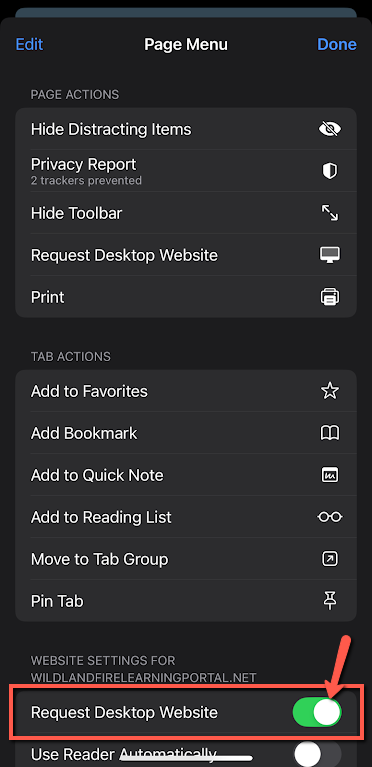Image resolution: width=372 pixels, height=767 pixels.
Task: Tap the Move to Tab Group arrow icon
Action: coord(330,559)
